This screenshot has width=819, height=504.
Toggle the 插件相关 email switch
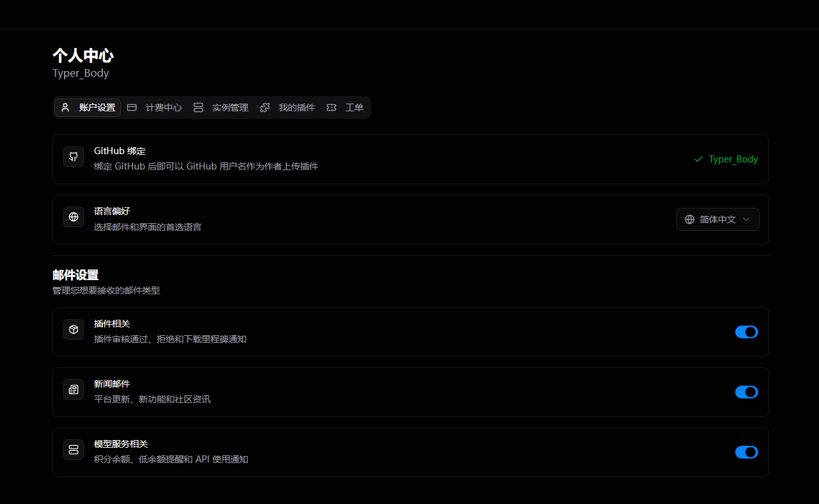(747, 332)
